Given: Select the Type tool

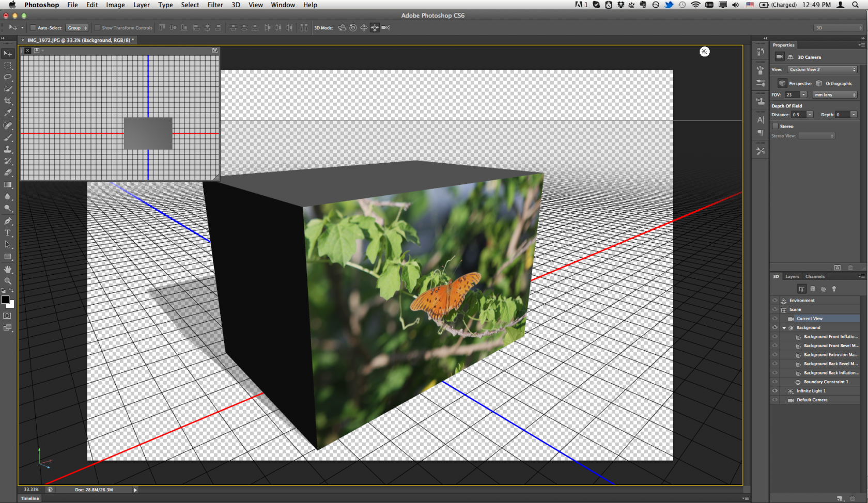Looking at the screenshot, I should 8,233.
